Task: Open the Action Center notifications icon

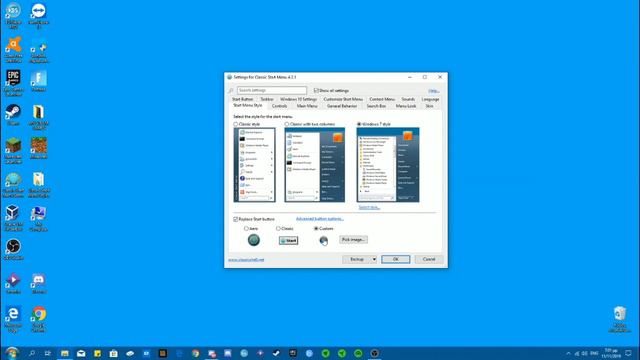Action: [x=628, y=353]
